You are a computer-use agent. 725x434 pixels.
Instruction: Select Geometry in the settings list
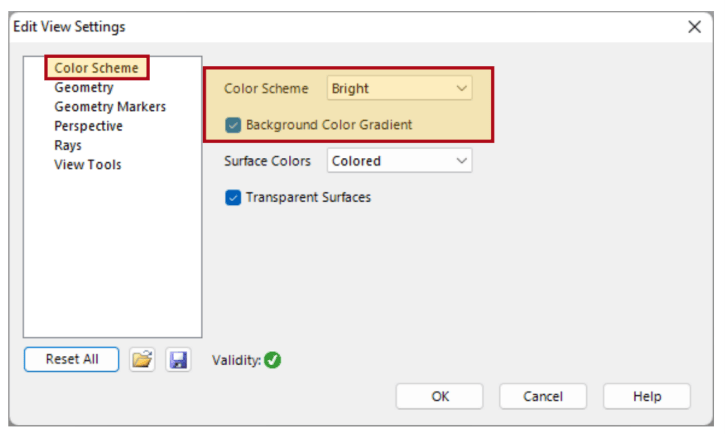pos(84,87)
